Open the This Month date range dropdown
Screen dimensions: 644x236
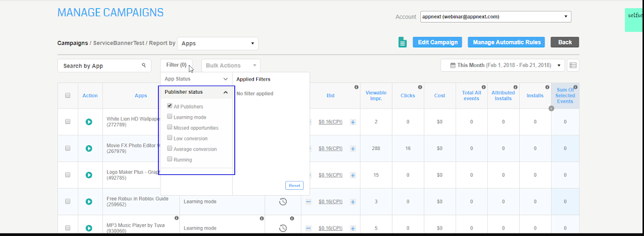(x=503, y=65)
